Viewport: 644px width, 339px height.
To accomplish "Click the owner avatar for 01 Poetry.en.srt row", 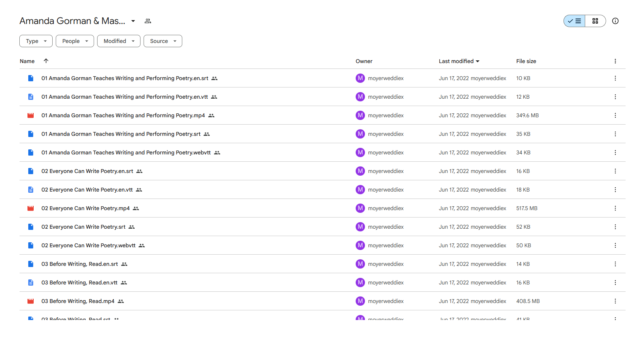I will click(360, 78).
